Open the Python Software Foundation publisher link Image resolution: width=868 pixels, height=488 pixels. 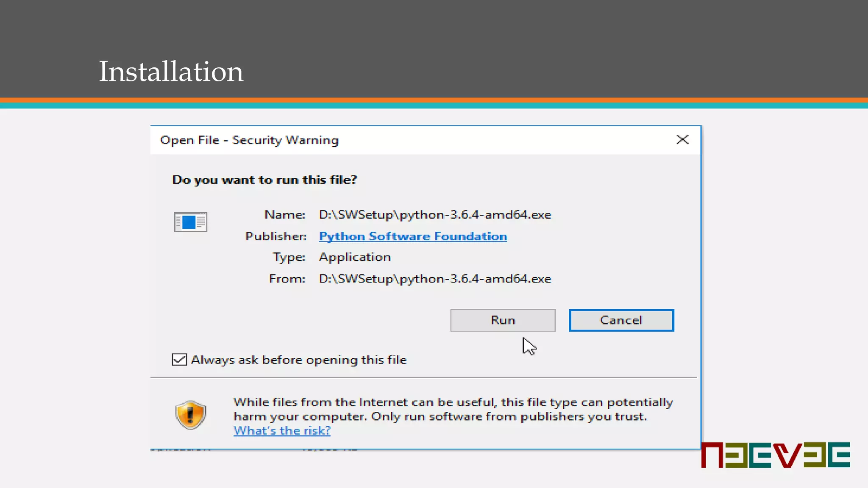[413, 236]
